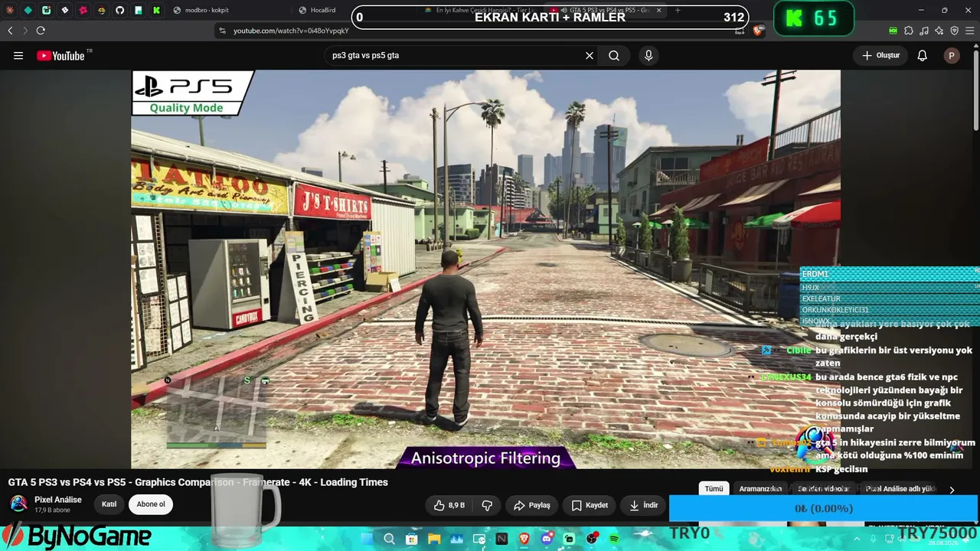Go forward in the browser

pos(25,31)
